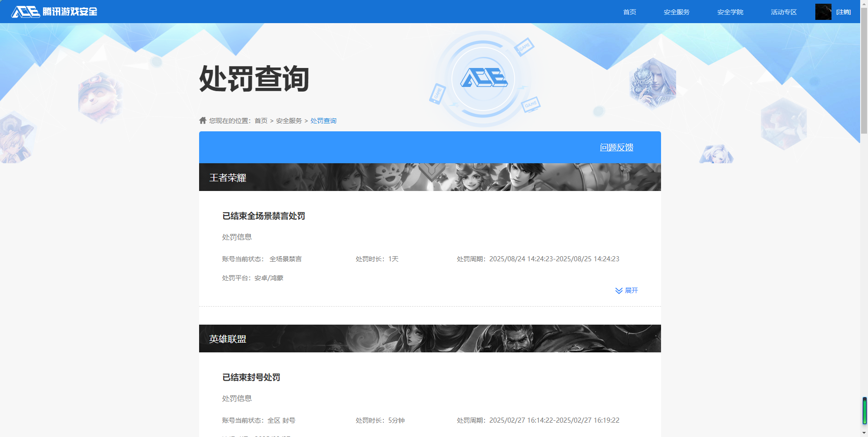Click the large ACE circular emblem

(x=483, y=79)
